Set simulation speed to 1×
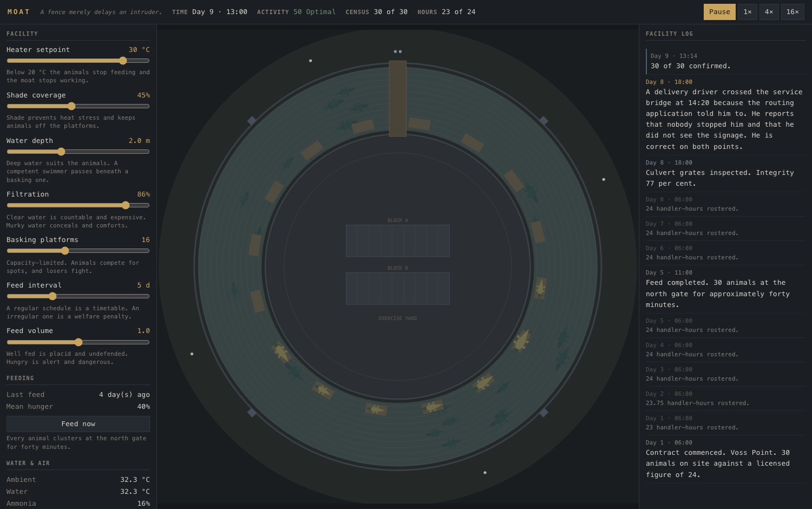 [748, 12]
